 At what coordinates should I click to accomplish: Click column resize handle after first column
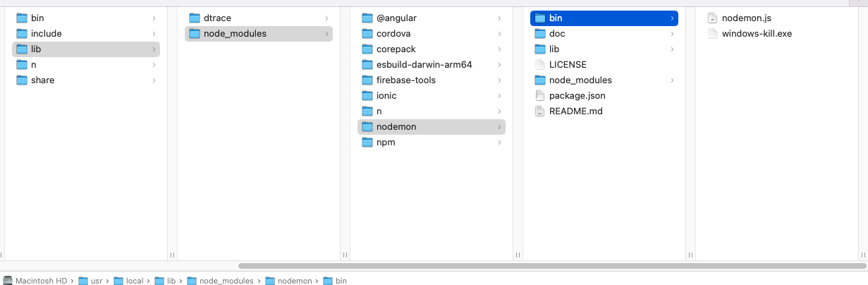[x=172, y=255]
